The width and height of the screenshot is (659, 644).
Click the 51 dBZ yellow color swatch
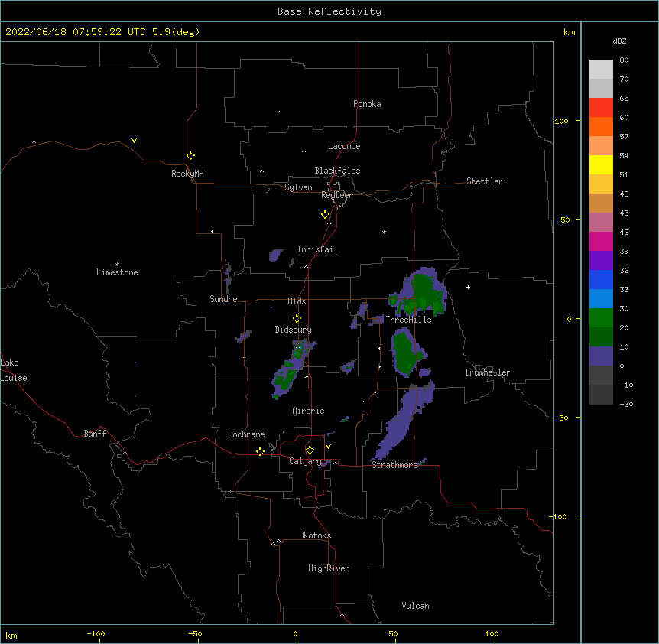[601, 184]
